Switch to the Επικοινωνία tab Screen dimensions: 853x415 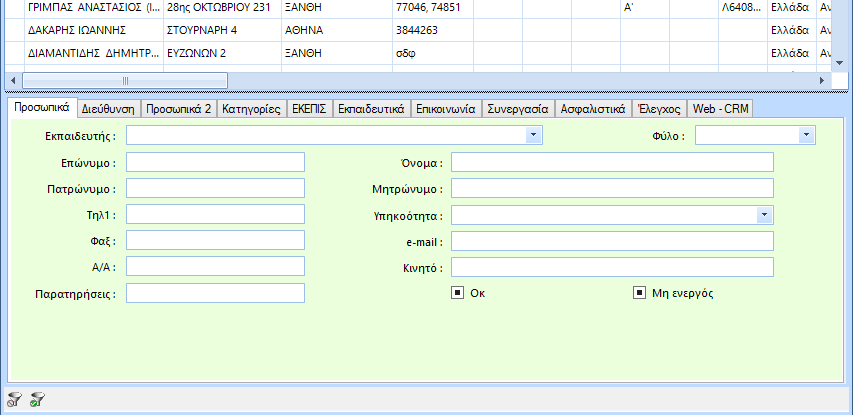[x=445, y=108]
